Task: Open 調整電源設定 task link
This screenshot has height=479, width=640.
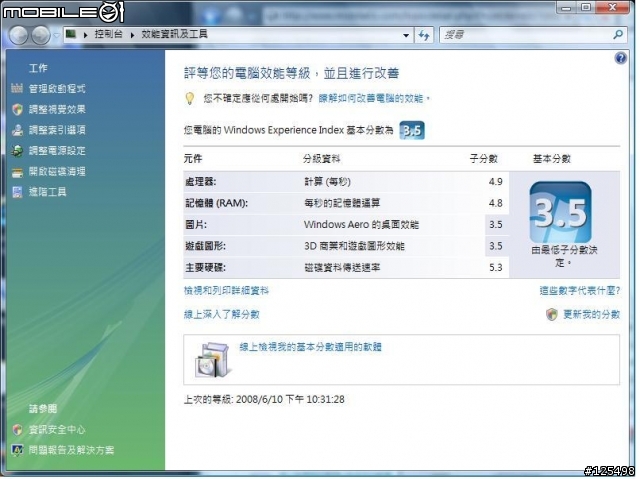Action: point(57,151)
